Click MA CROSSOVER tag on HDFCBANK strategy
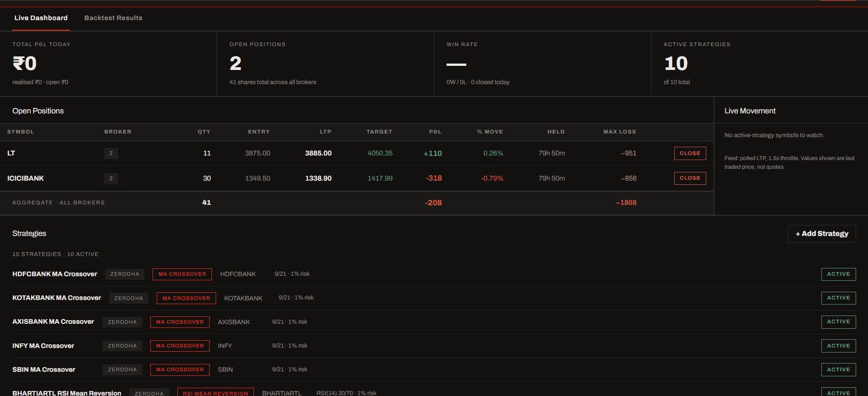The height and width of the screenshot is (396, 868). pos(182,274)
